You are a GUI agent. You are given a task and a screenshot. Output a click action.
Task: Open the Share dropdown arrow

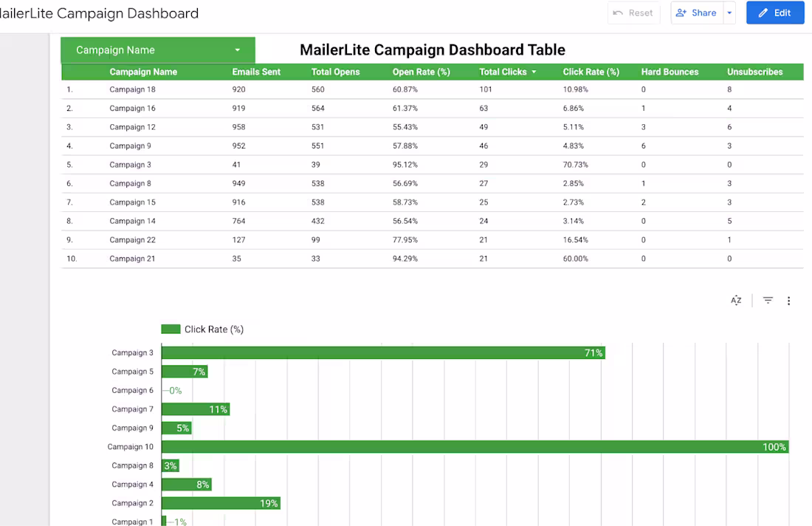click(x=730, y=13)
